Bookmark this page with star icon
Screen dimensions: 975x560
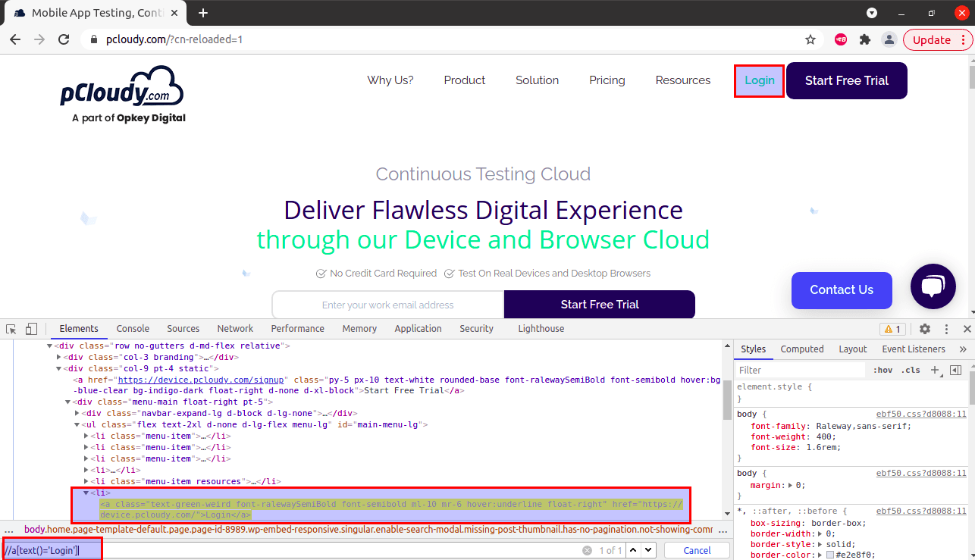(x=810, y=39)
